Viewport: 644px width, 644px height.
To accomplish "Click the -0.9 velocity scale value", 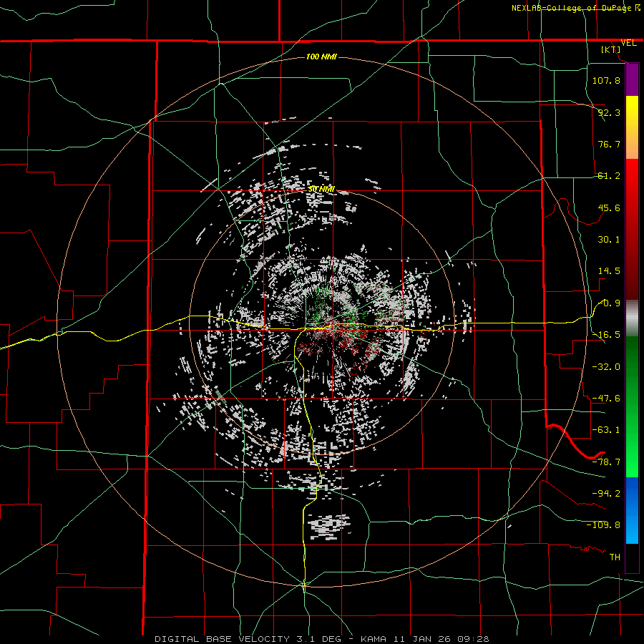I will click(610, 303).
